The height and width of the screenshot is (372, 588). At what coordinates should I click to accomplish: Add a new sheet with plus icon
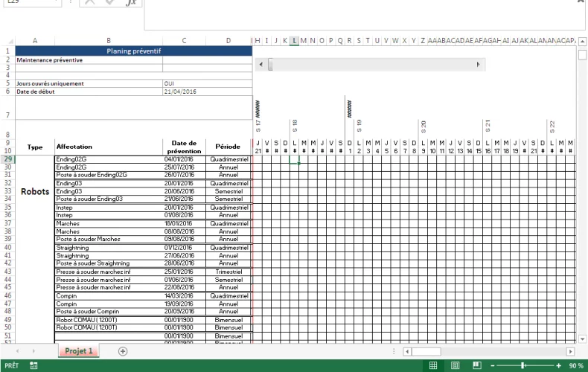[123, 351]
